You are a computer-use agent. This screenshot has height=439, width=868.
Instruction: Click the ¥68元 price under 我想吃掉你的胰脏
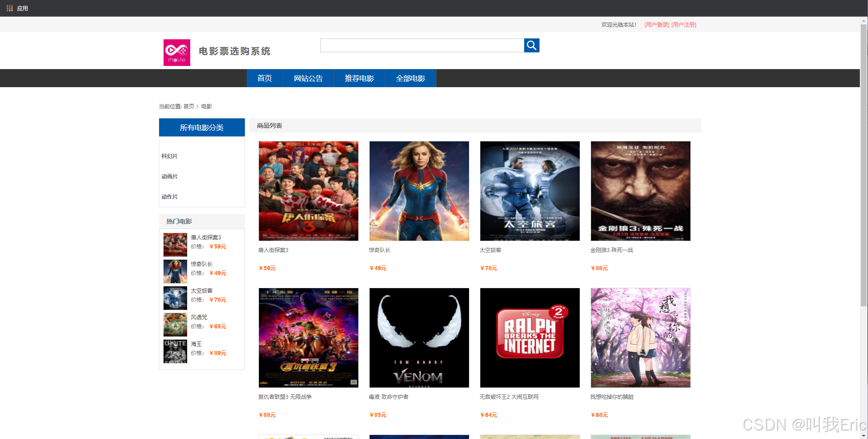pos(599,415)
